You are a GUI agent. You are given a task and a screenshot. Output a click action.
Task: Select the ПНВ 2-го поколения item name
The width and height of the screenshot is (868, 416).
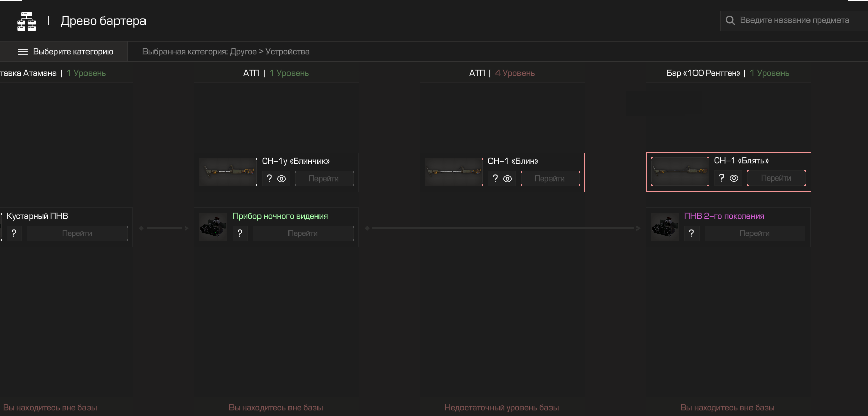(724, 216)
